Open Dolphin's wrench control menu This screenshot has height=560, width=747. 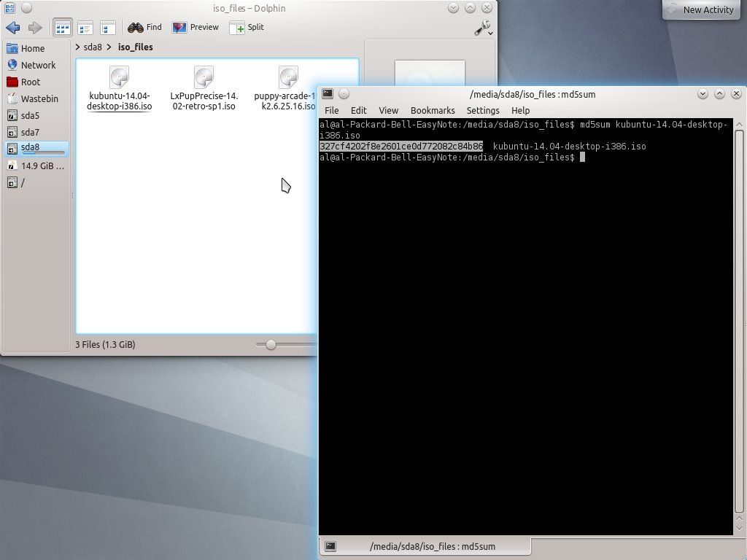(483, 28)
